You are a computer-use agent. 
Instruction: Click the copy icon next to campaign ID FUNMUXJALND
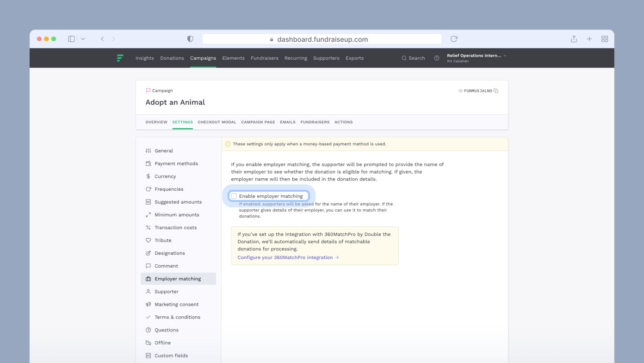point(496,91)
